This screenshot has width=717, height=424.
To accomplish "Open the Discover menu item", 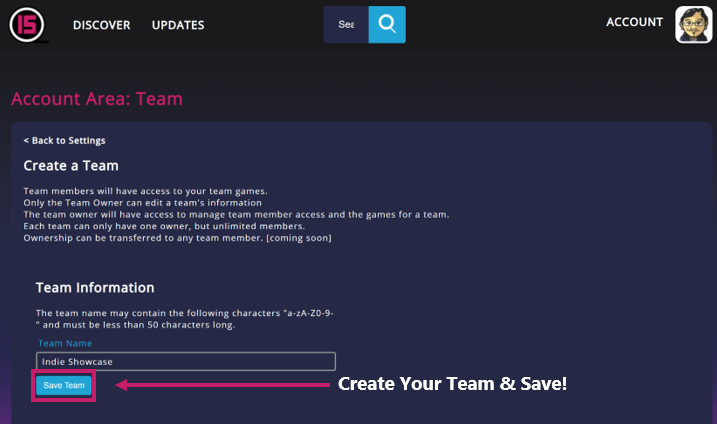I will tap(101, 25).
